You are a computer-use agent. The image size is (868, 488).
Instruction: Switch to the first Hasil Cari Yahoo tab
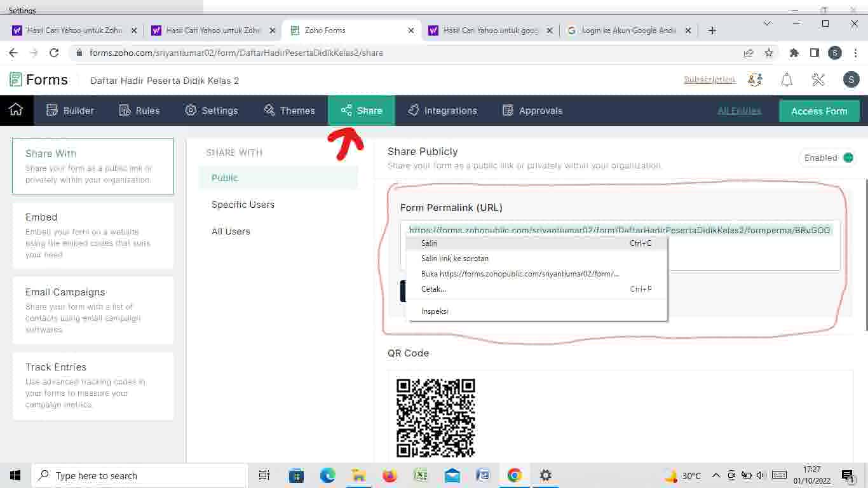pos(74,30)
